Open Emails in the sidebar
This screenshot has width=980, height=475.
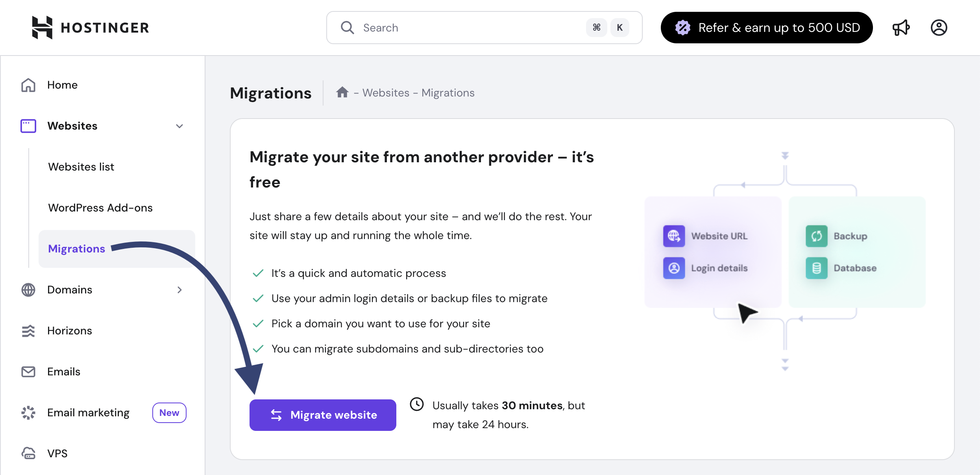pyautogui.click(x=64, y=372)
